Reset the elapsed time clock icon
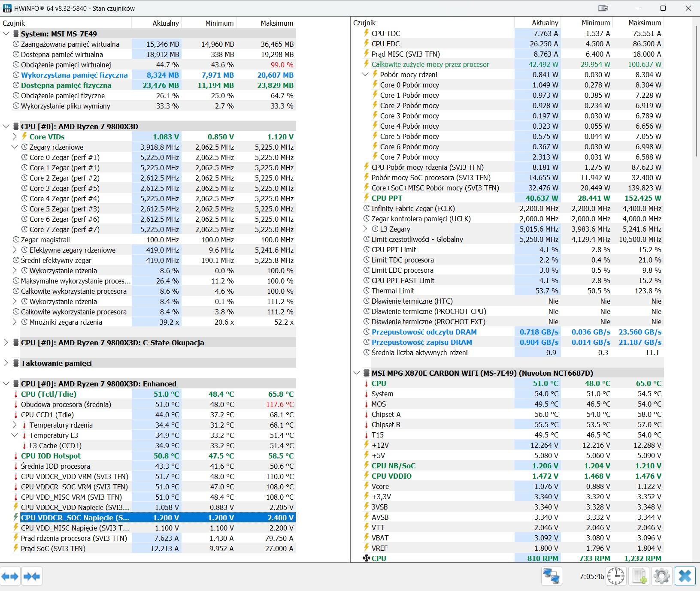The height and width of the screenshot is (591, 700). pos(616,576)
